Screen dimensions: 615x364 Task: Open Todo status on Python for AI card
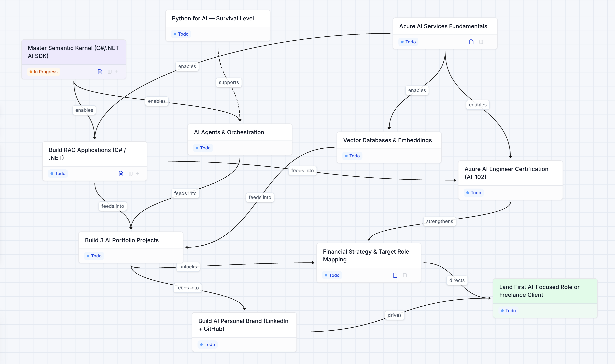point(181,34)
